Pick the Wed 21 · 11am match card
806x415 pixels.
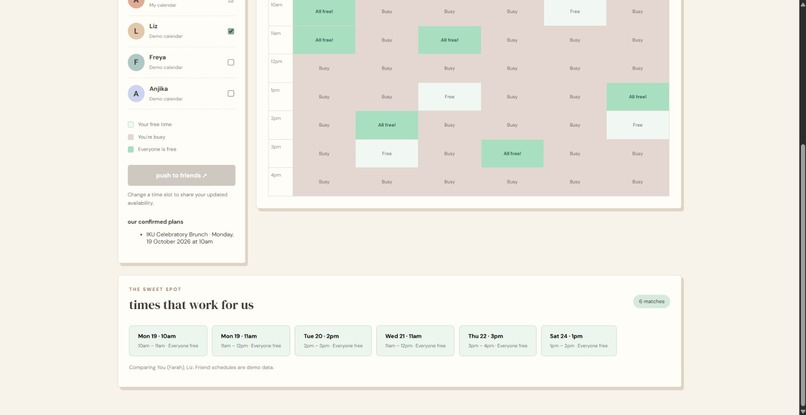click(415, 340)
